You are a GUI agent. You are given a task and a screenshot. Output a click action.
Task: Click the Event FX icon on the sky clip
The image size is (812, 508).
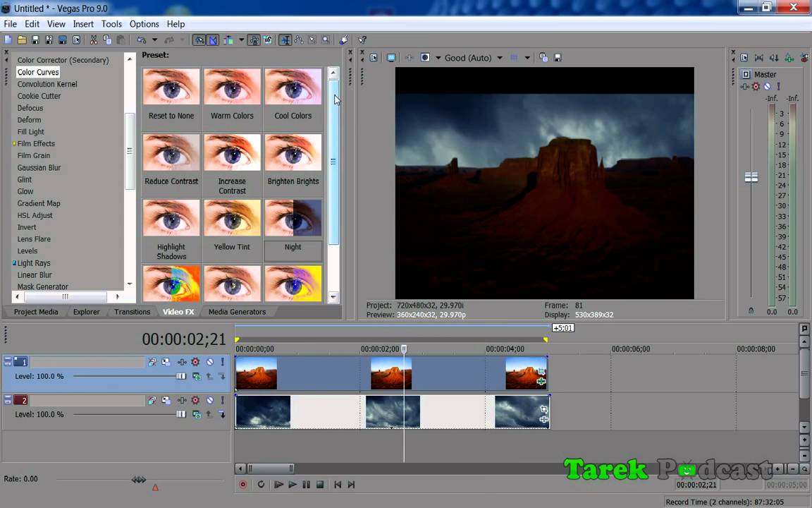pos(543,419)
